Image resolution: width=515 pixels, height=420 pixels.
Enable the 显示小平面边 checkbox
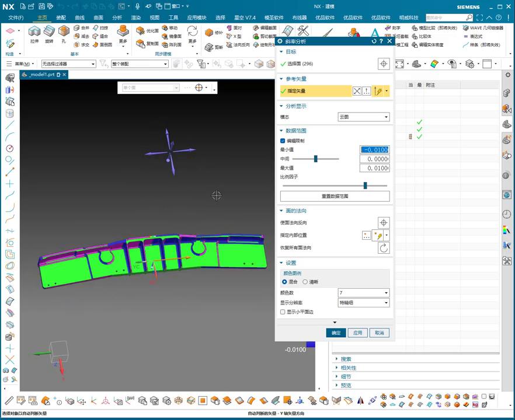[x=283, y=312]
